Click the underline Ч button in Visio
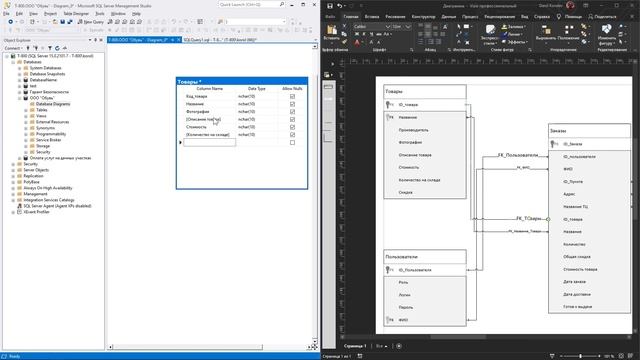Viewport: 640px width, 360px height. 371,34
